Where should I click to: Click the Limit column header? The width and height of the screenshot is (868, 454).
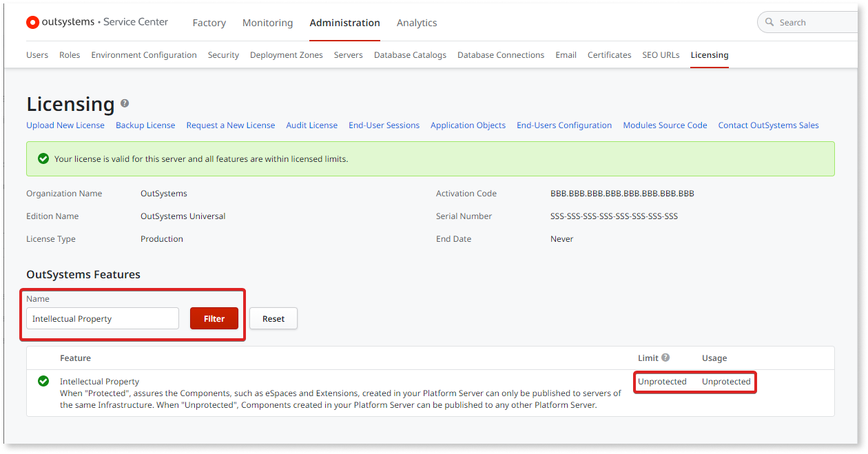click(648, 358)
